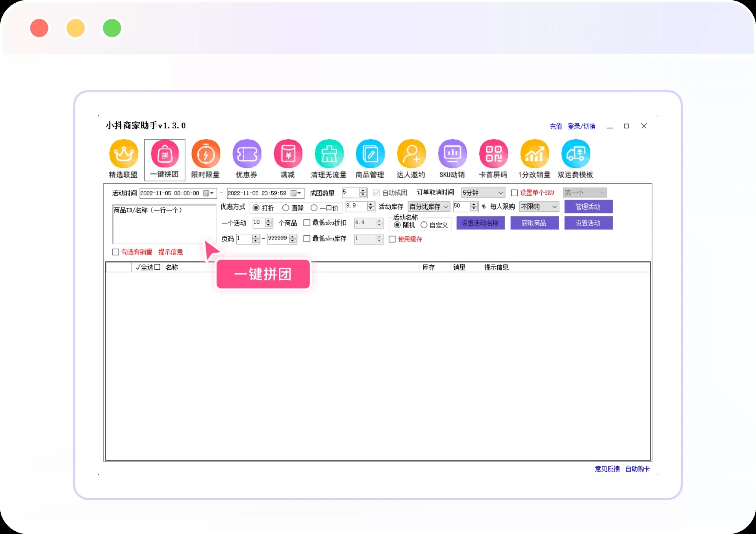
Task: Click the 设置活动名称 button
Action: [480, 223]
